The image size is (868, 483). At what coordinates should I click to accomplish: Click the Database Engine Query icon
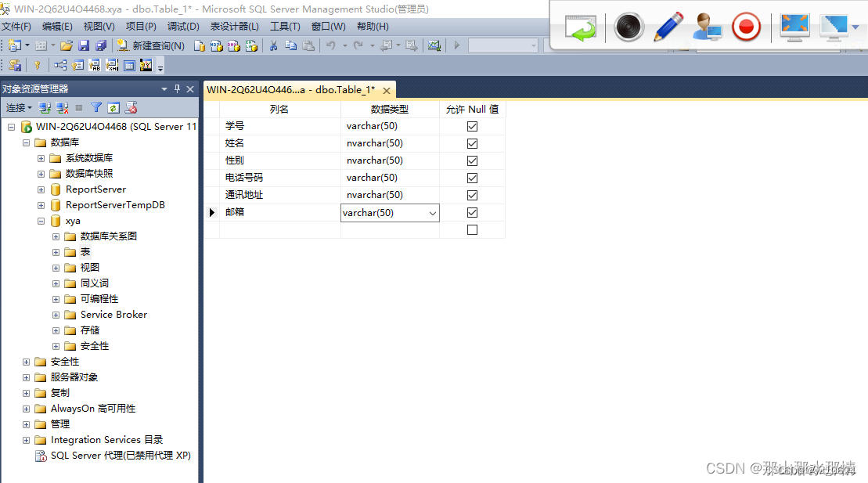pyautogui.click(x=200, y=46)
